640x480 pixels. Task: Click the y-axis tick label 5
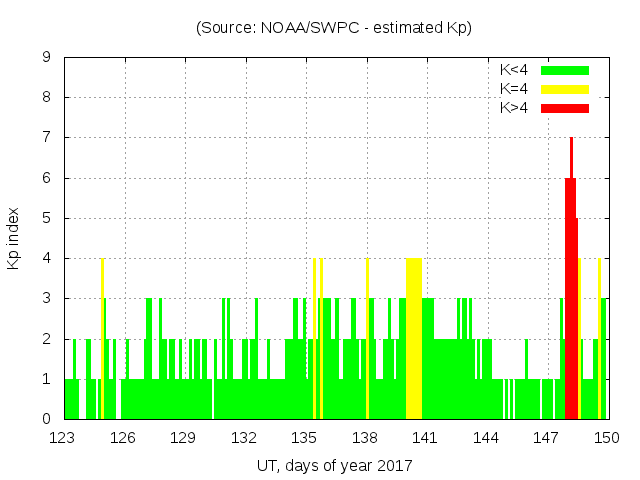click(47, 218)
